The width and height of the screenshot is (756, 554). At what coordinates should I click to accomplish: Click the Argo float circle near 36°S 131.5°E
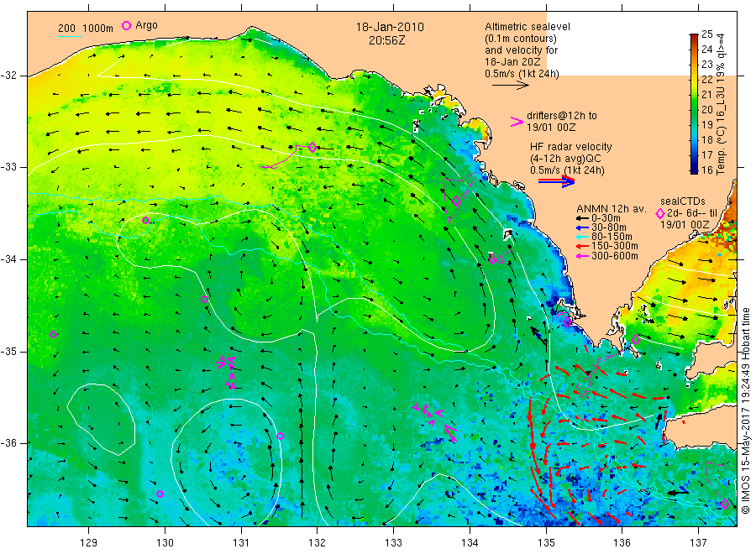280,436
